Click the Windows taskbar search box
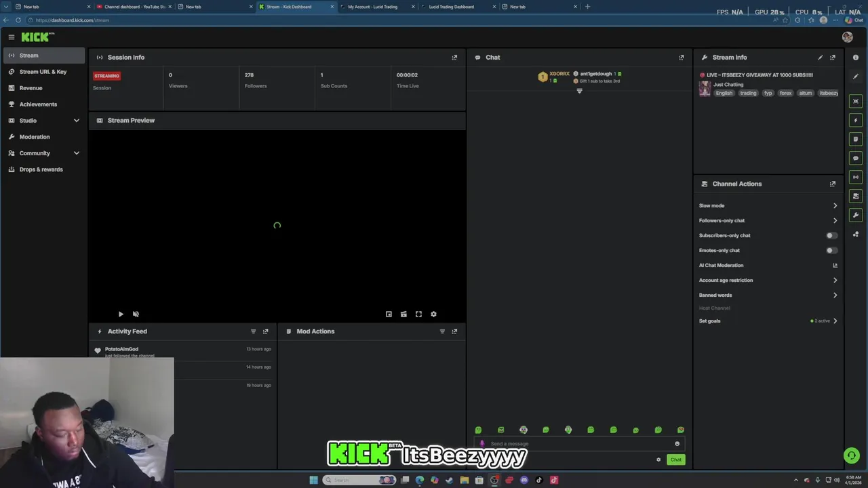868x488 pixels. 359,480
